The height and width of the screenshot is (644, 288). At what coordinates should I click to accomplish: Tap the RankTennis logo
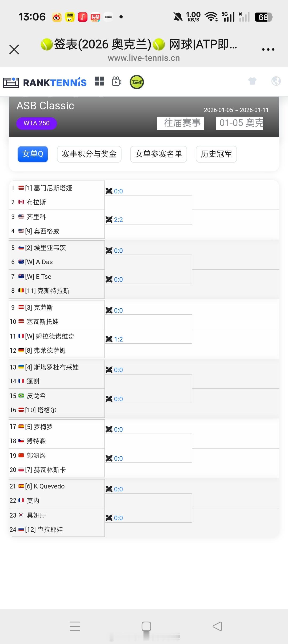[x=45, y=82]
